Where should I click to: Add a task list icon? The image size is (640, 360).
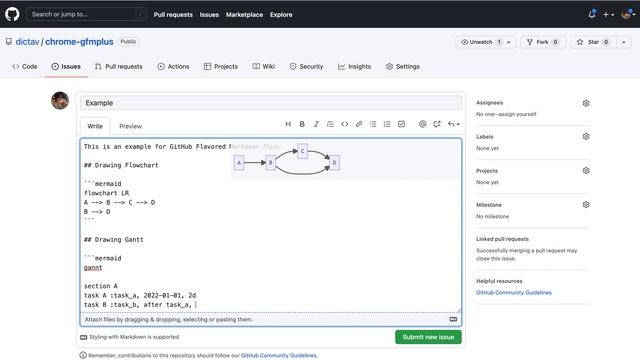click(x=401, y=124)
